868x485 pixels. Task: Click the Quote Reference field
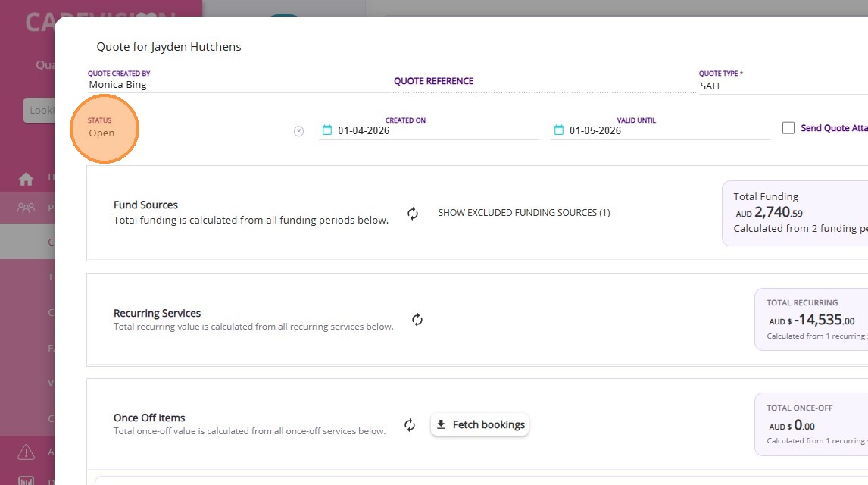click(x=542, y=82)
